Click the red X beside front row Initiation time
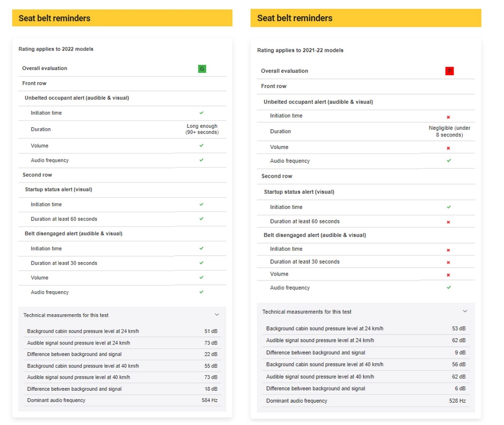The height and width of the screenshot is (425, 504). point(449,117)
